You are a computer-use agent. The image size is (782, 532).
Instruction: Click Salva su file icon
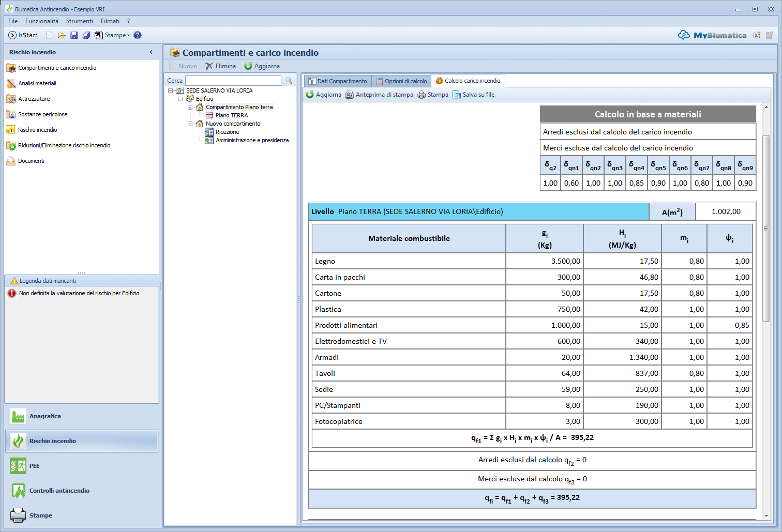click(457, 95)
